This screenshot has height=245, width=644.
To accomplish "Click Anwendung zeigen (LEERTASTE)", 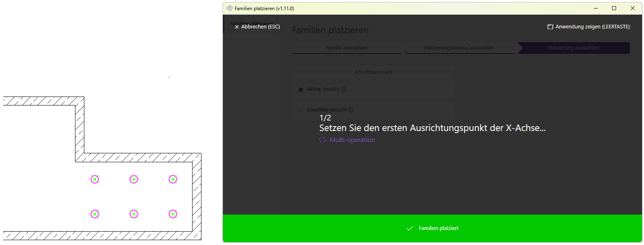I will pyautogui.click(x=588, y=27).
